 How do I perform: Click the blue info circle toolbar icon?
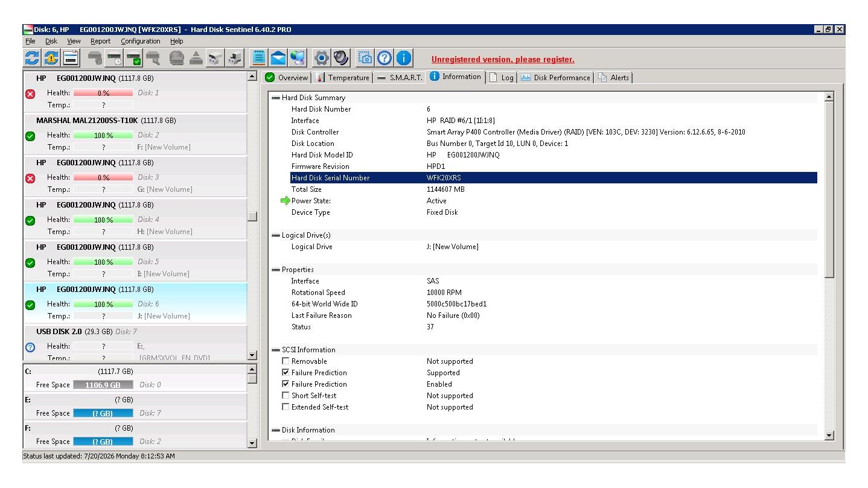[404, 58]
